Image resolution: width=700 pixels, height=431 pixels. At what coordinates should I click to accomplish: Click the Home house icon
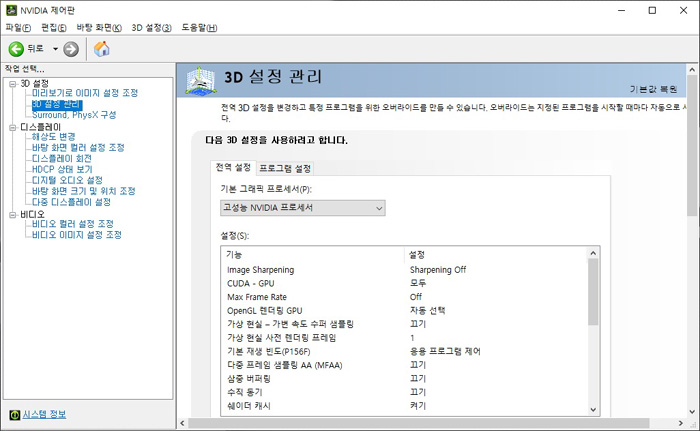[x=101, y=49]
